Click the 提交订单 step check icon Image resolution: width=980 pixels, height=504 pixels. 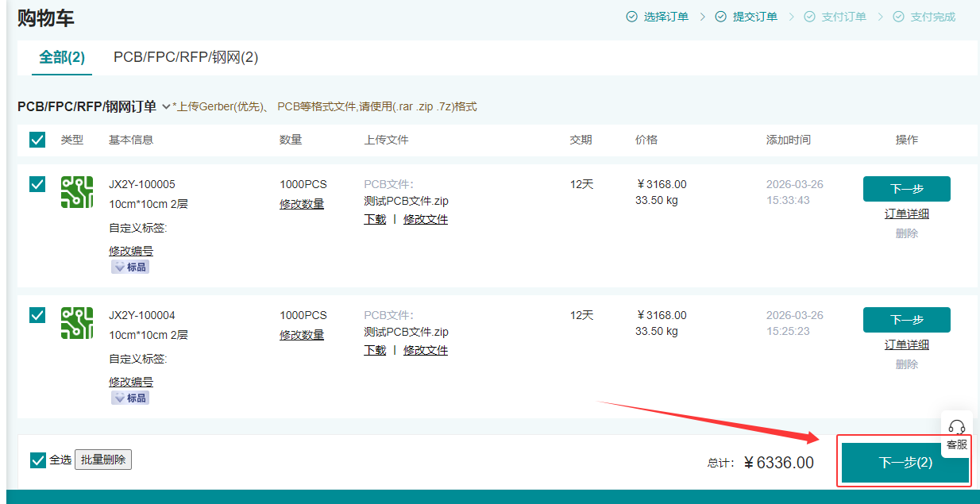(x=720, y=17)
